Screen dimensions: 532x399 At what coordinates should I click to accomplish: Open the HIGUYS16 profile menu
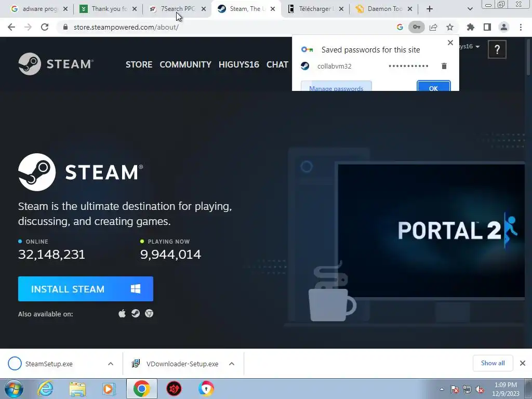click(x=239, y=64)
